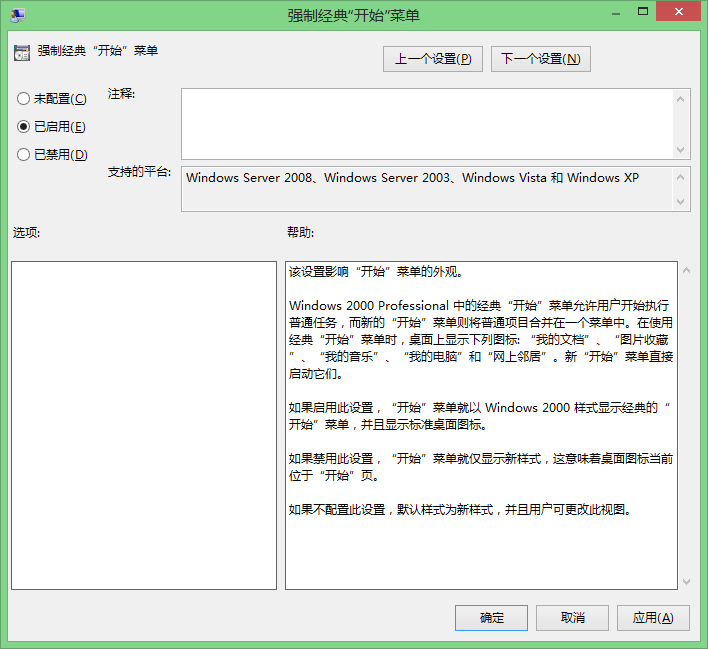Apply settings using 应用 button
The height and width of the screenshot is (649, 708).
[x=653, y=618]
